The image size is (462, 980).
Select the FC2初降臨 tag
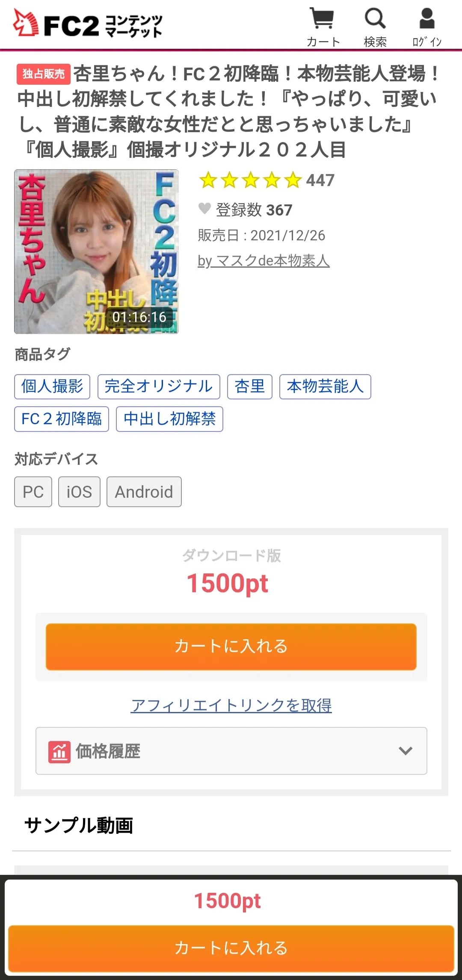point(62,419)
